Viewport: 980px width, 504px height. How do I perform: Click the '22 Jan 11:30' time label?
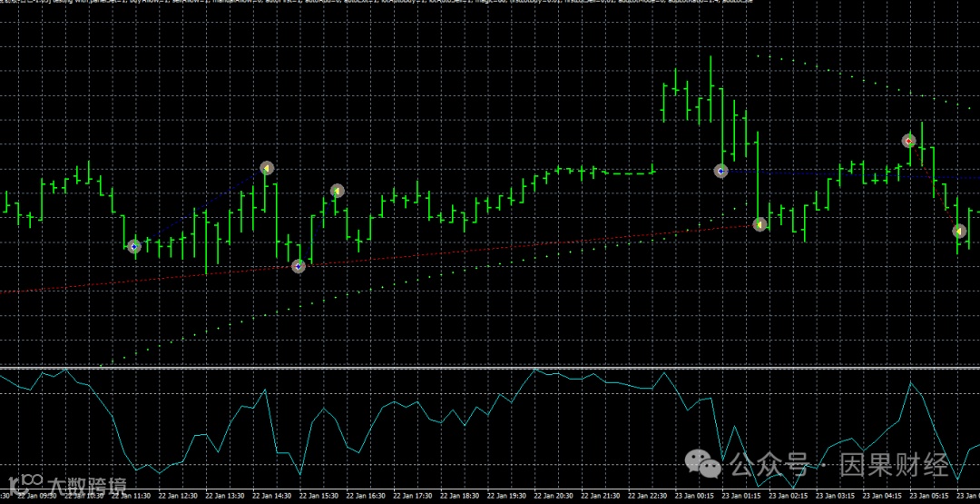tap(132, 496)
